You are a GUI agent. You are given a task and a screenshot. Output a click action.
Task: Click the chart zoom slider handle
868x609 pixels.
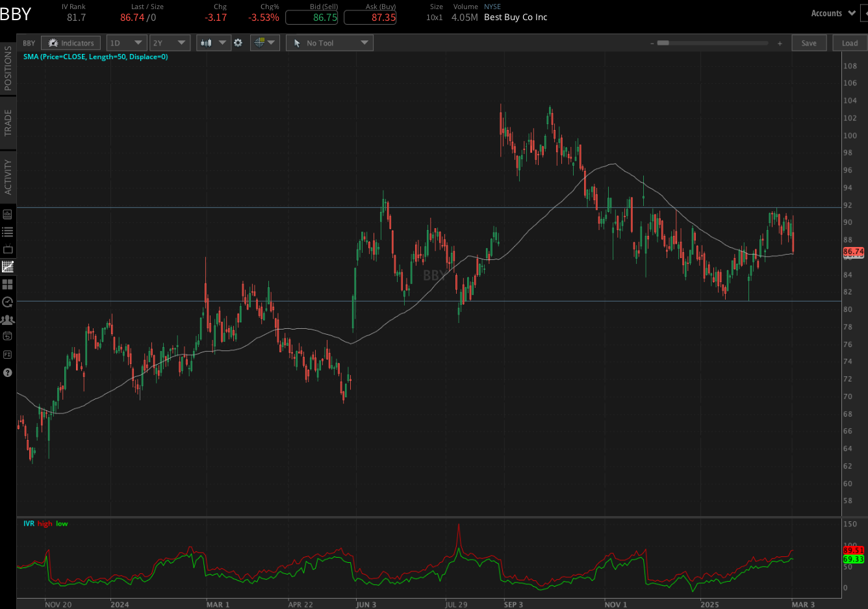pos(663,43)
